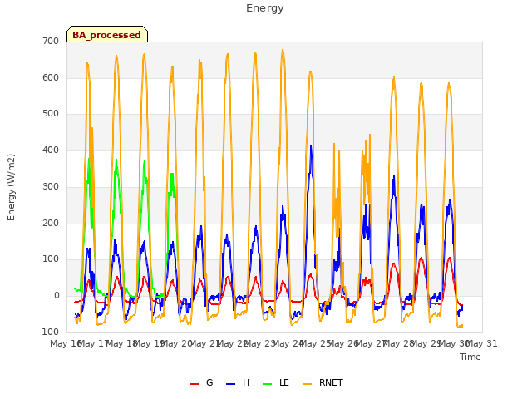Screen dimensions: 532x399
Task: Click the 200 y-axis tick label
Action: pyautogui.click(x=51, y=224)
